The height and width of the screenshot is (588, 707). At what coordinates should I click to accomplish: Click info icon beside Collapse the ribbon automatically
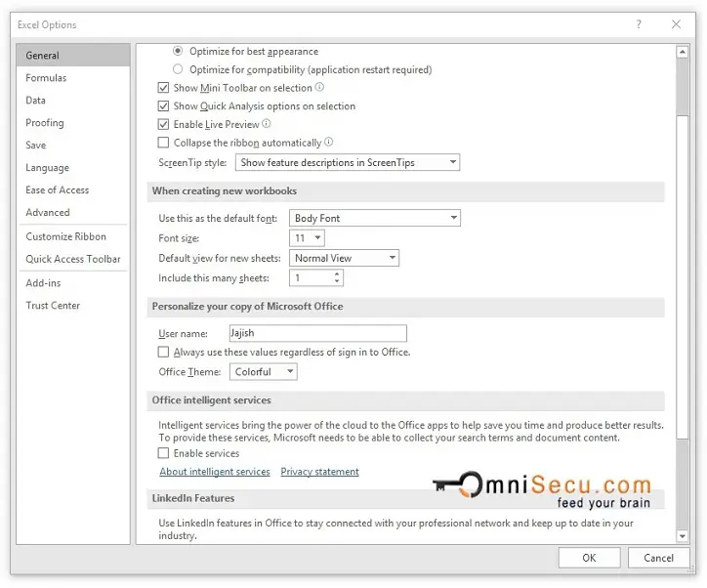(329, 143)
